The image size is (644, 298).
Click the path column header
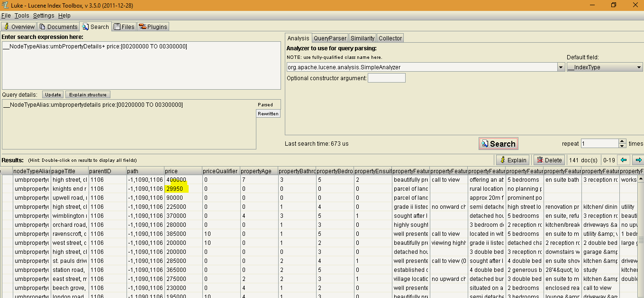(x=145, y=171)
